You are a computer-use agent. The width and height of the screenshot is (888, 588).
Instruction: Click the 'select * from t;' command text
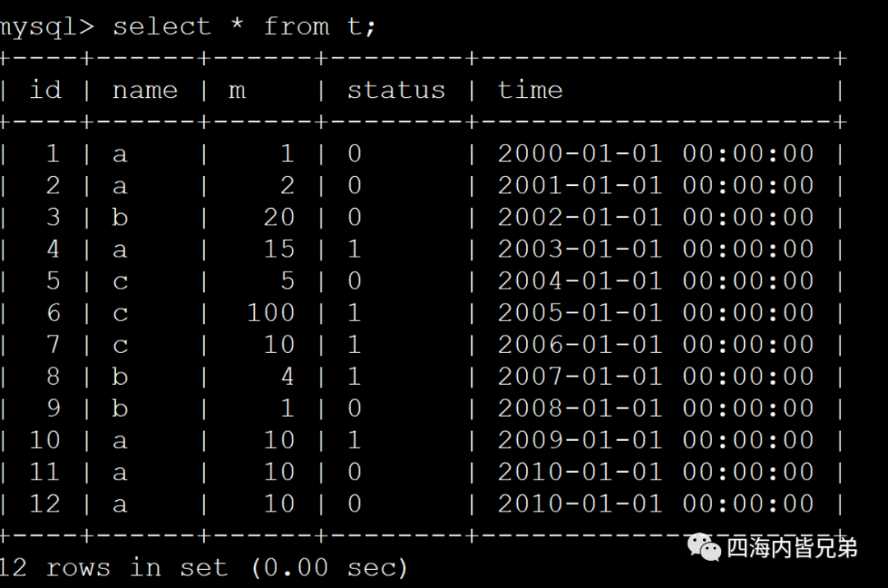pyautogui.click(x=244, y=26)
